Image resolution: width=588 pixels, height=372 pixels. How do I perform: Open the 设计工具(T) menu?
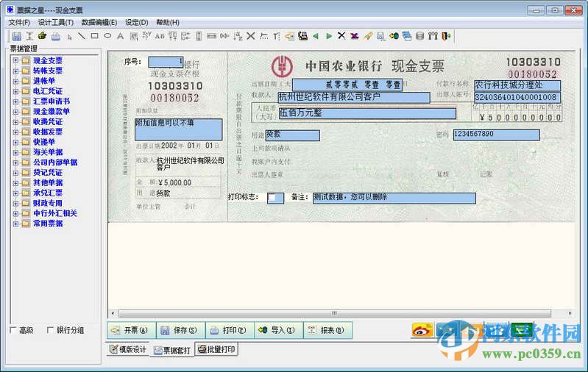coord(55,23)
